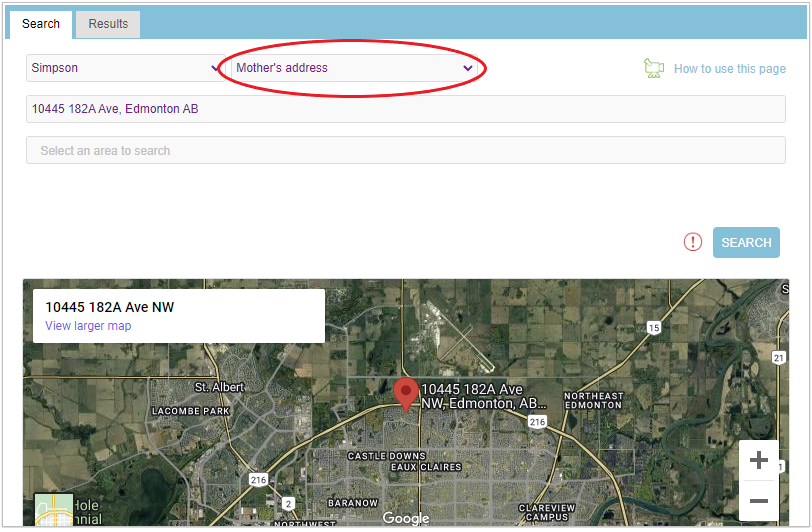Click the BARANOW map label
The height and width of the screenshot is (532, 812).
353,503
